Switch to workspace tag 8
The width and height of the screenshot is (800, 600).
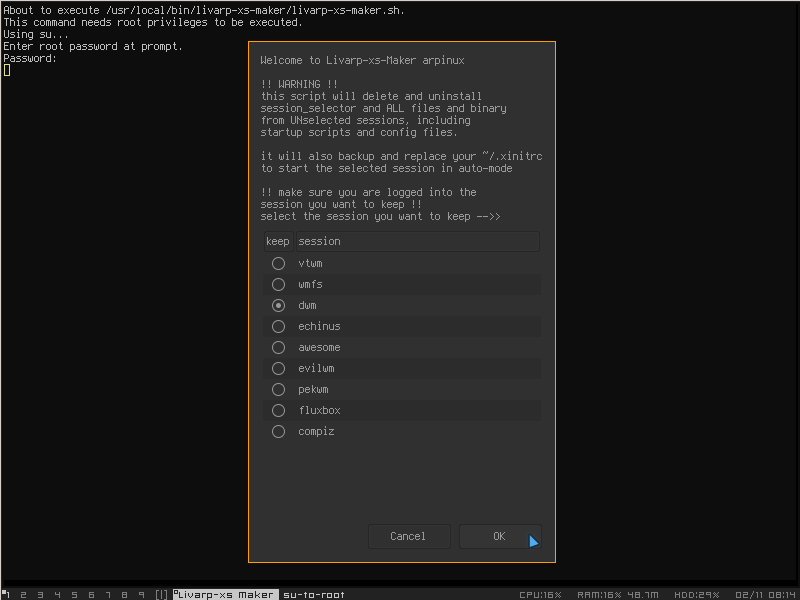tap(124, 594)
